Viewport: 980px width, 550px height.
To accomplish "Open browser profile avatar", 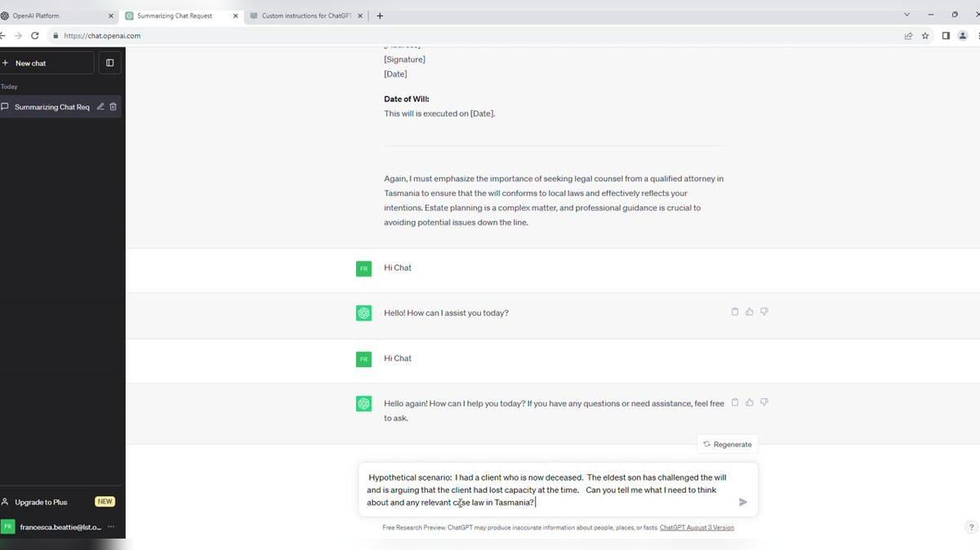I will click(x=964, y=36).
